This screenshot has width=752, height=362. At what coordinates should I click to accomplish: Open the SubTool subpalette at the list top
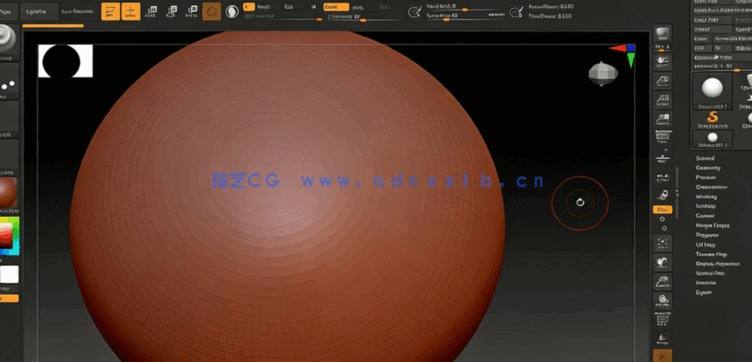point(705,158)
